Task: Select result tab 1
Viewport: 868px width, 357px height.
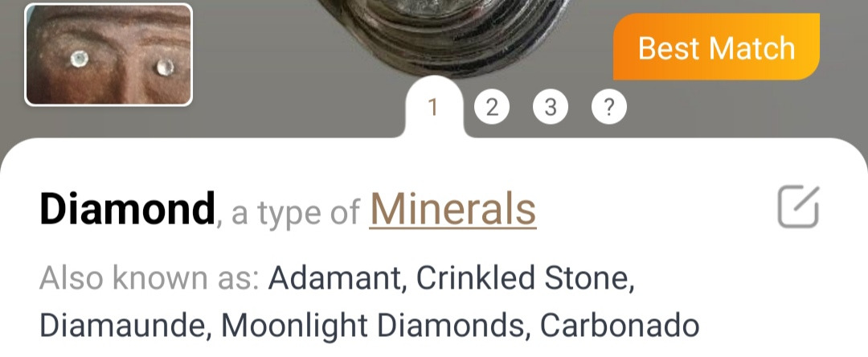Action: [x=434, y=108]
